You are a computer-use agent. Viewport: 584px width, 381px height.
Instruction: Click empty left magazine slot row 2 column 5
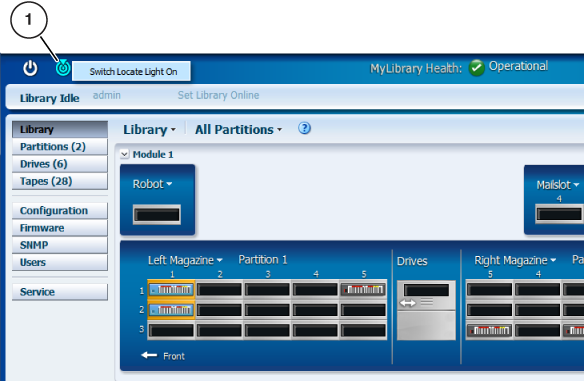[x=364, y=310]
